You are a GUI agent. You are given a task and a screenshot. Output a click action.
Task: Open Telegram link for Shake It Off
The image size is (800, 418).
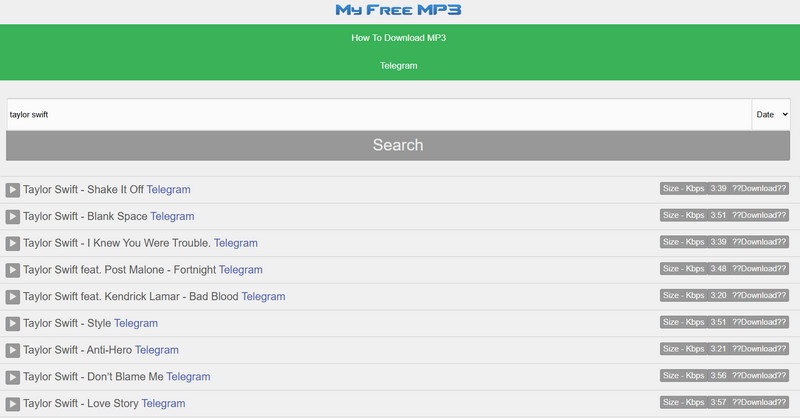168,189
